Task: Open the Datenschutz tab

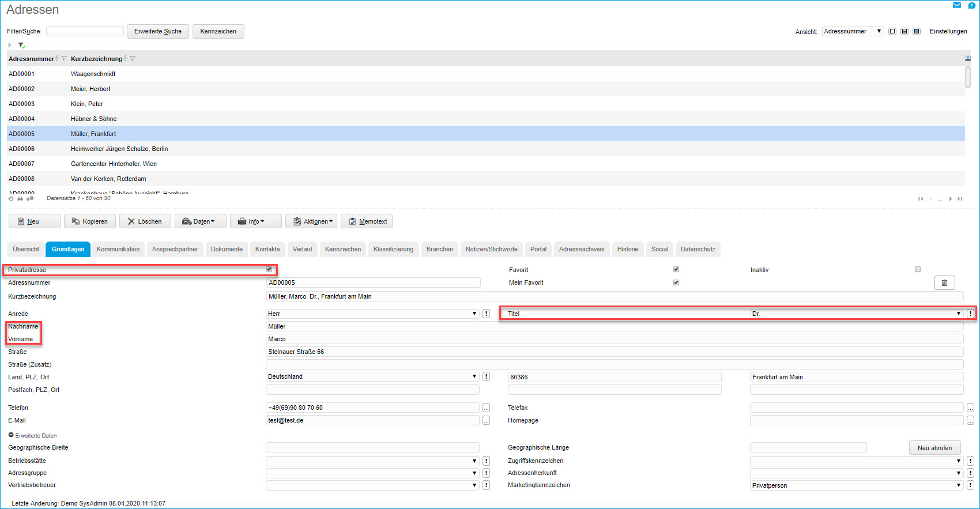Action: (x=698, y=249)
